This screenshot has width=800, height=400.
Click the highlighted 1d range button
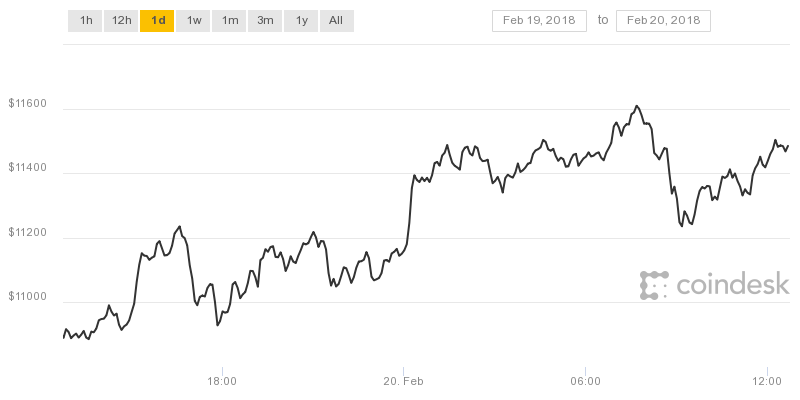[157, 20]
